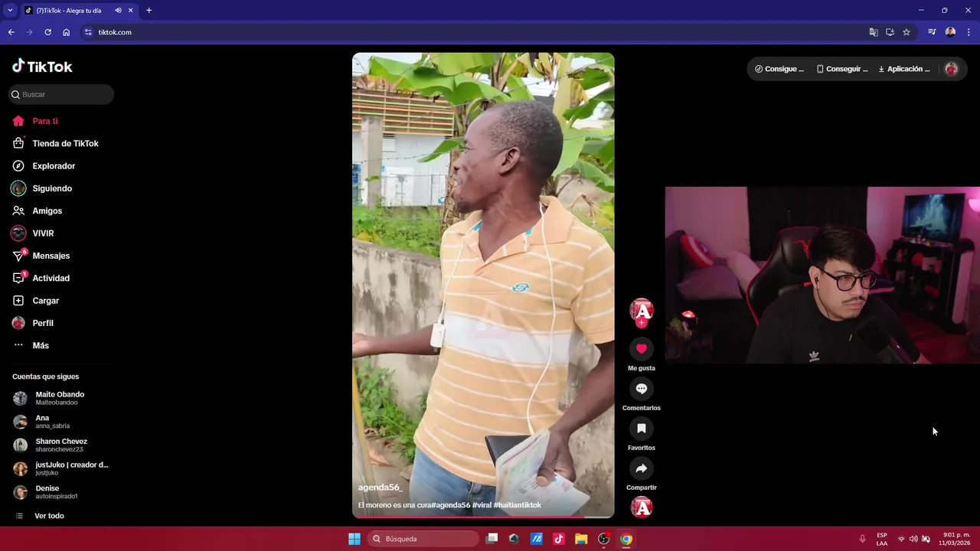Screen dimensions: 980x551
Task: Like the video with the heart icon
Action: 642,349
